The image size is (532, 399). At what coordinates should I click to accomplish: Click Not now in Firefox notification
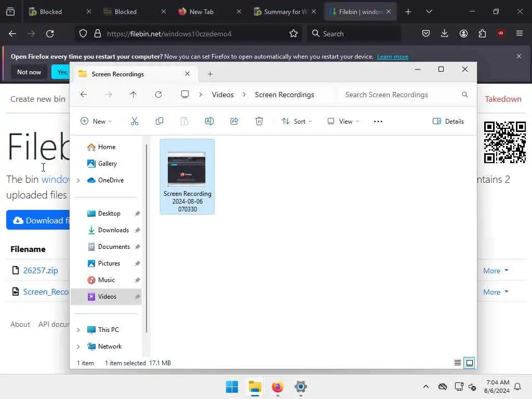coord(29,72)
